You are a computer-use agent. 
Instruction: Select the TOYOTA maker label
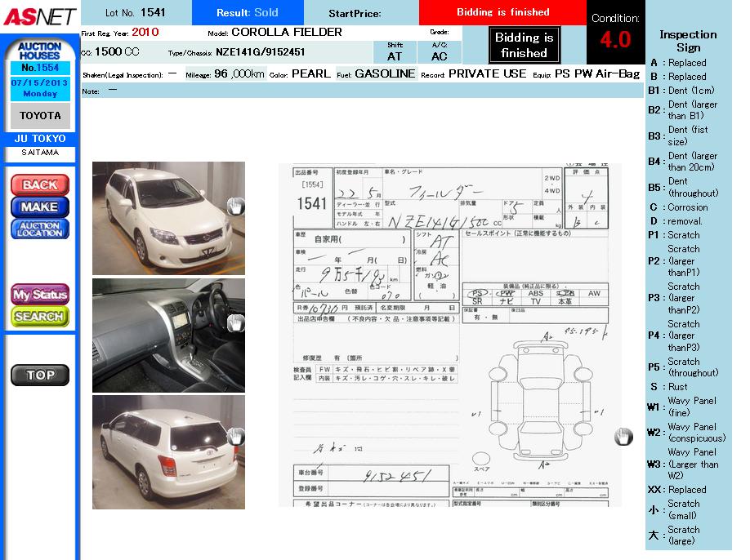coord(39,116)
